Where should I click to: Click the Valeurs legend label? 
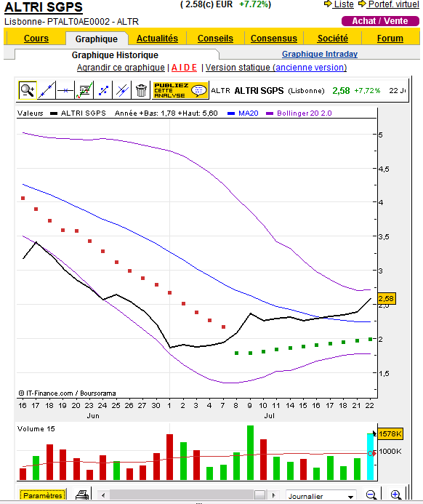[31, 113]
